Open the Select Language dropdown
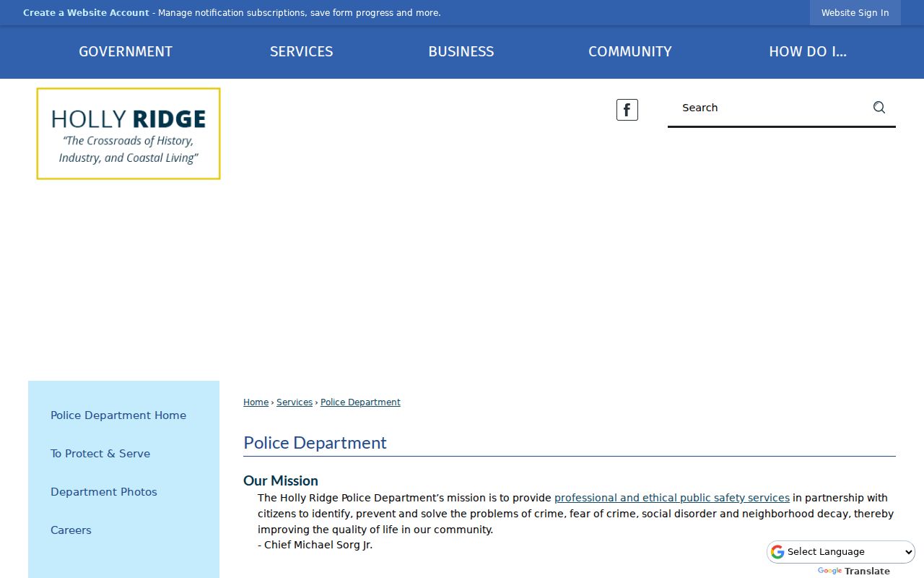 (x=841, y=552)
